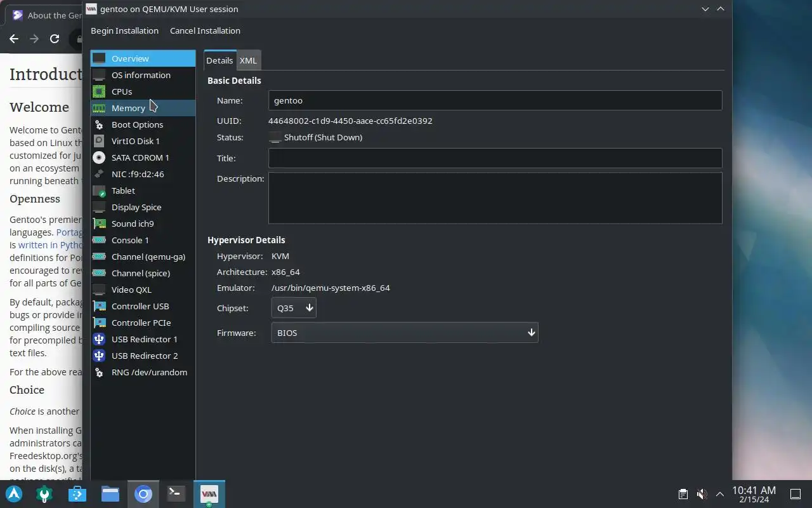Click the virt-manager taskbar entry
Viewport: 812px width, 508px height.
(x=209, y=493)
